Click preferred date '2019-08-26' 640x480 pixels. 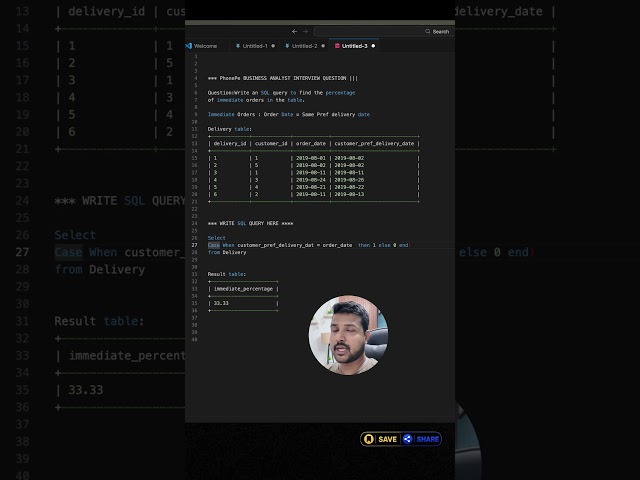click(x=349, y=180)
